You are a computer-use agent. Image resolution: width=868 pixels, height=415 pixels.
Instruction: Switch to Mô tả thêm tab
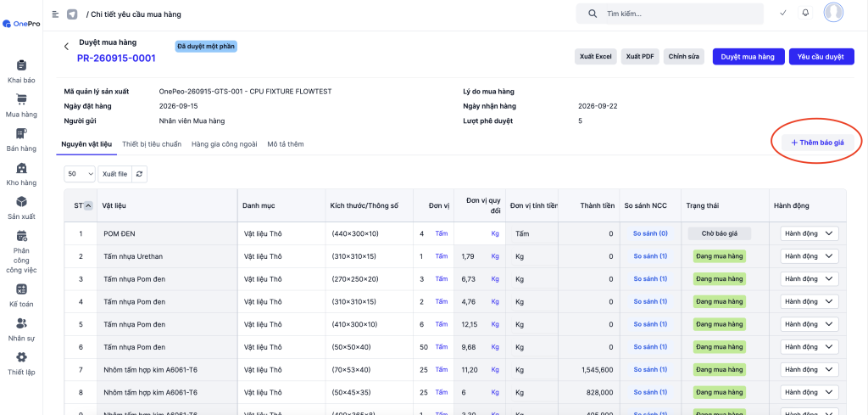285,144
